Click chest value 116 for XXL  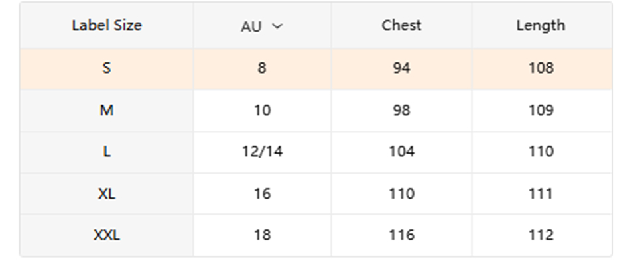coord(401,236)
